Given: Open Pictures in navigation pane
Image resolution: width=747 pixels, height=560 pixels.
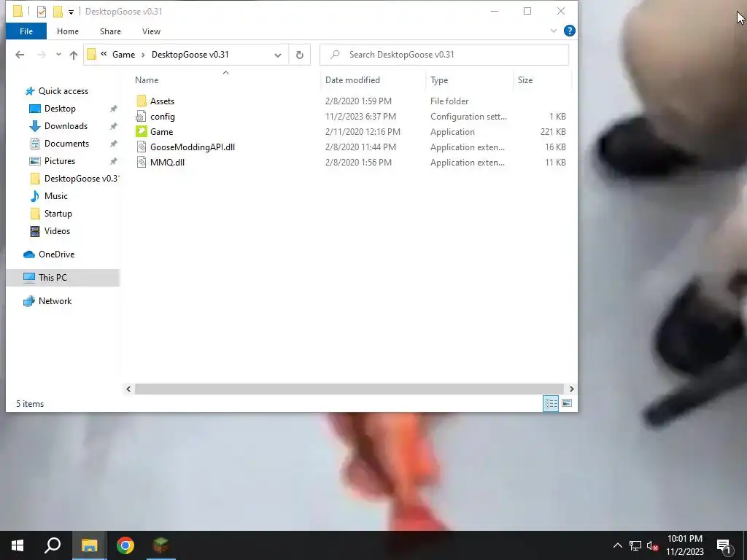Looking at the screenshot, I should (60, 161).
